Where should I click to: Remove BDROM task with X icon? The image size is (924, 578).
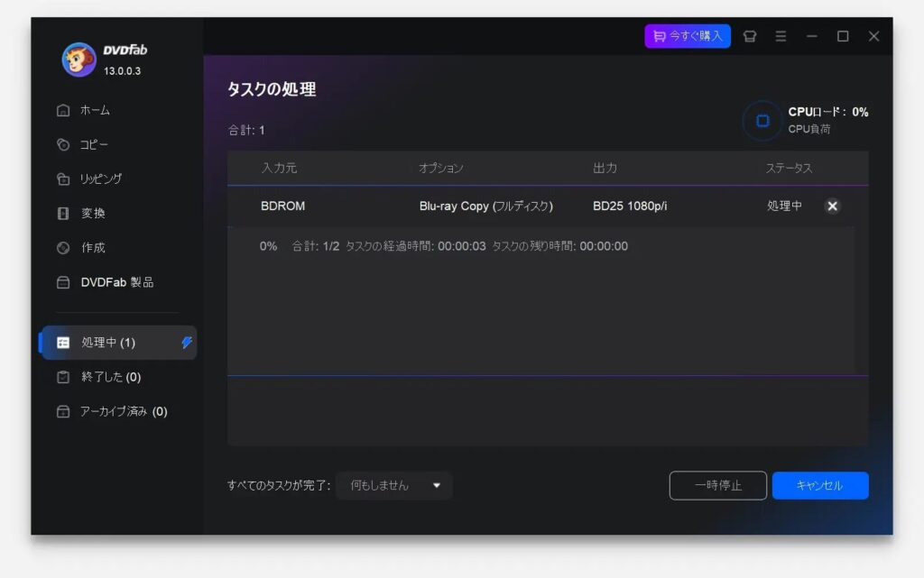click(x=832, y=206)
